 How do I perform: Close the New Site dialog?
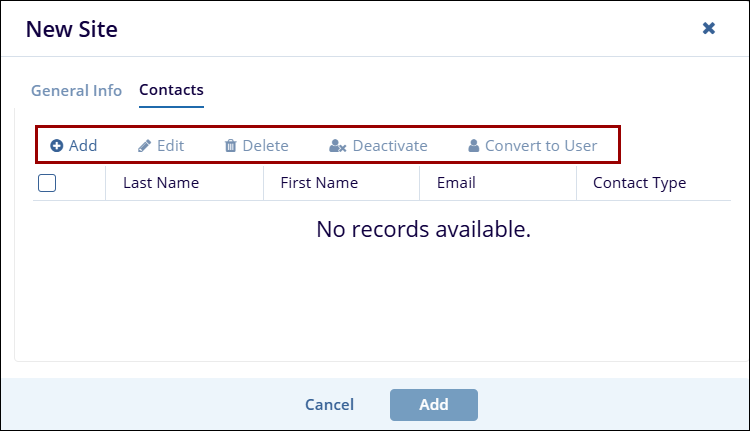pos(709,29)
